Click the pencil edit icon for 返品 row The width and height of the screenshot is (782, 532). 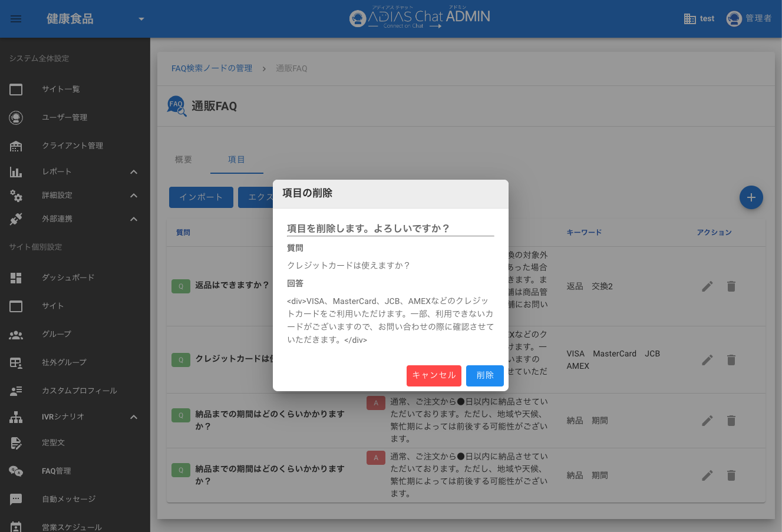pyautogui.click(x=707, y=286)
